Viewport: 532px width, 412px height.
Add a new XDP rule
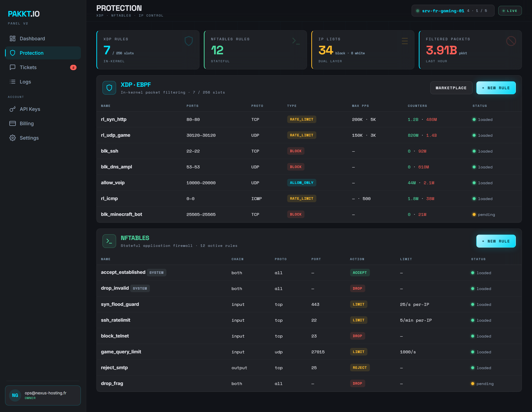pos(496,88)
